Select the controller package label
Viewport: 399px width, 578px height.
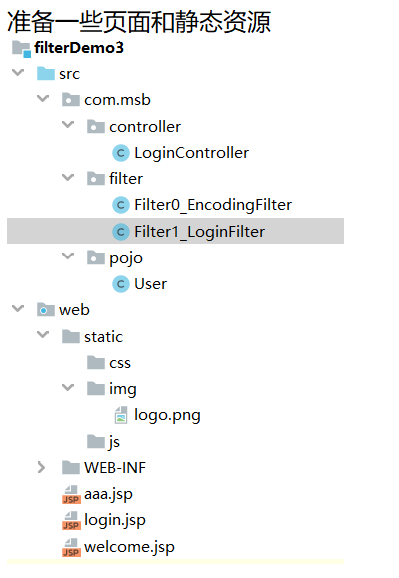click(x=145, y=127)
